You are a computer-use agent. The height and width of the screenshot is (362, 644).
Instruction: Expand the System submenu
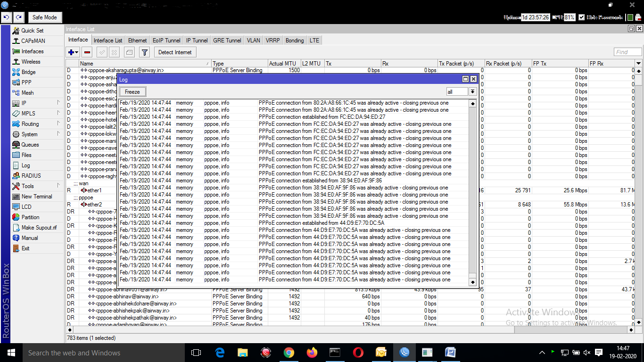pyautogui.click(x=58, y=133)
